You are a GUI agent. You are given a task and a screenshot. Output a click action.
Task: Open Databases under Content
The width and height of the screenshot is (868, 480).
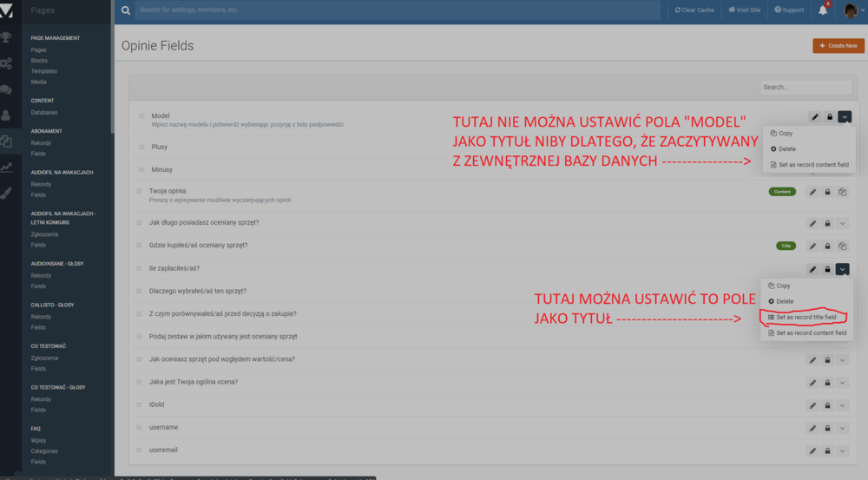[x=44, y=112]
